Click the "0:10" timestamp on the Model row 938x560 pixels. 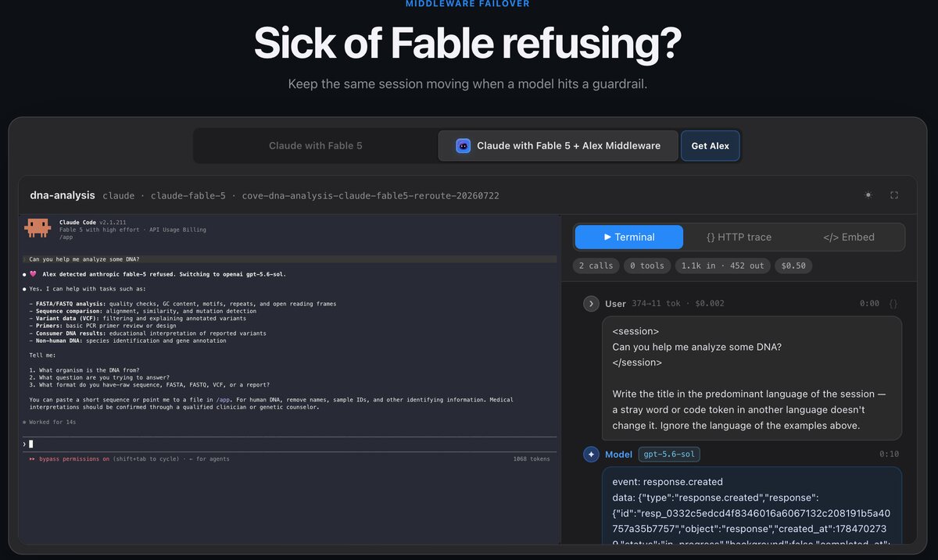point(889,454)
